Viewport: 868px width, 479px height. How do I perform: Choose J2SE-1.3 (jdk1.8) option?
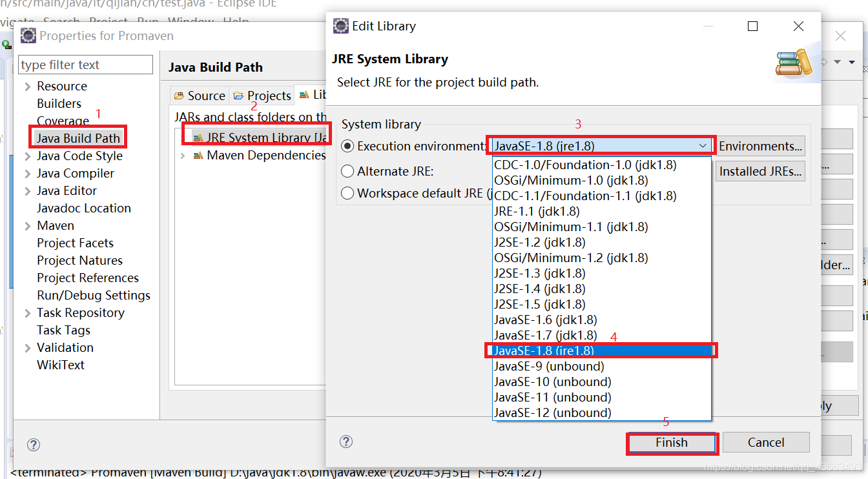[x=602, y=273]
